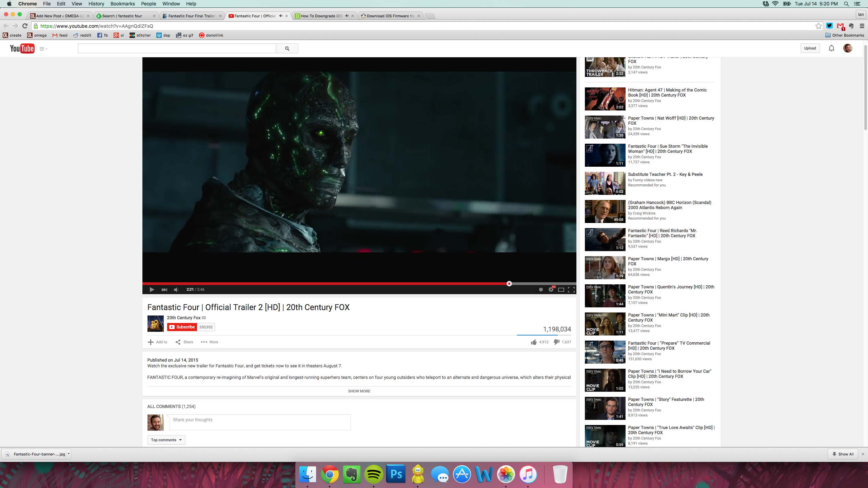
Task: Click Add to playlist
Action: [158, 342]
